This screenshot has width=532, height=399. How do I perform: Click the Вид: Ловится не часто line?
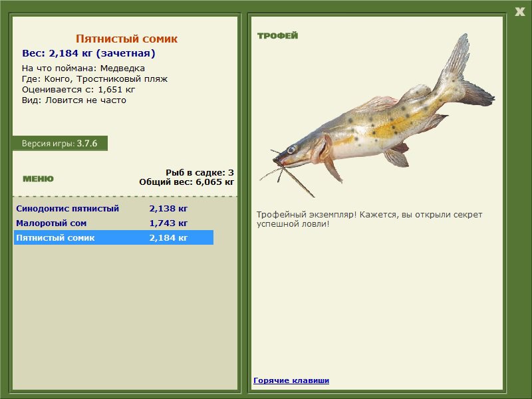74,100
